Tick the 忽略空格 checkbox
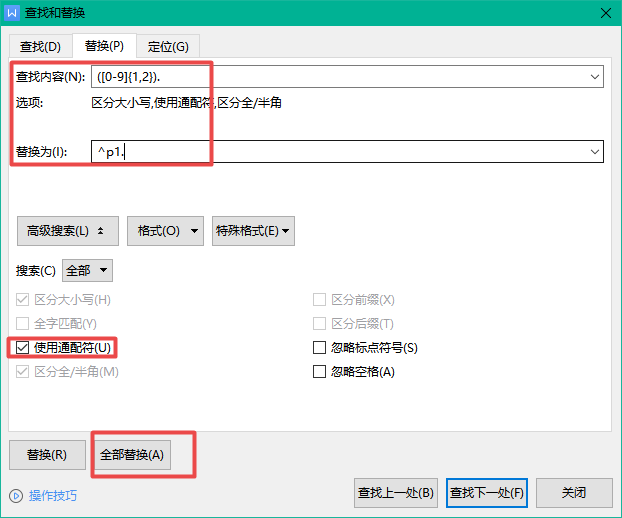The height and width of the screenshot is (518, 622). [320, 372]
